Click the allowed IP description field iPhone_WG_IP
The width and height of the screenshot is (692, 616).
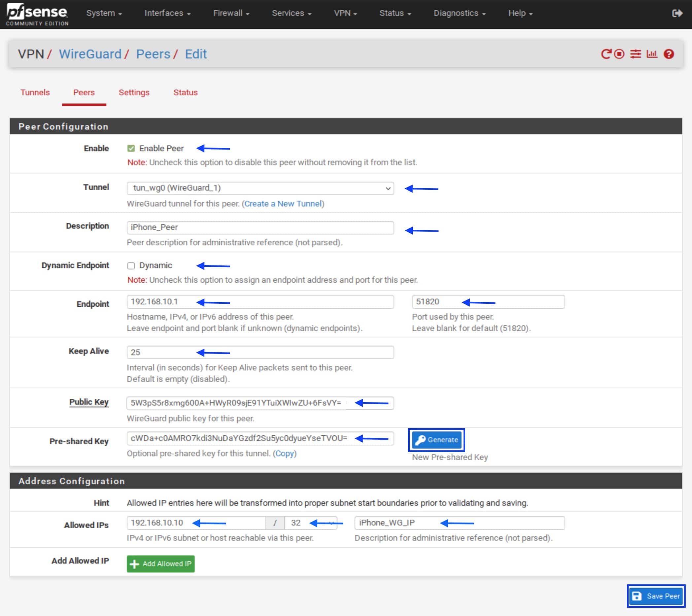point(460,523)
